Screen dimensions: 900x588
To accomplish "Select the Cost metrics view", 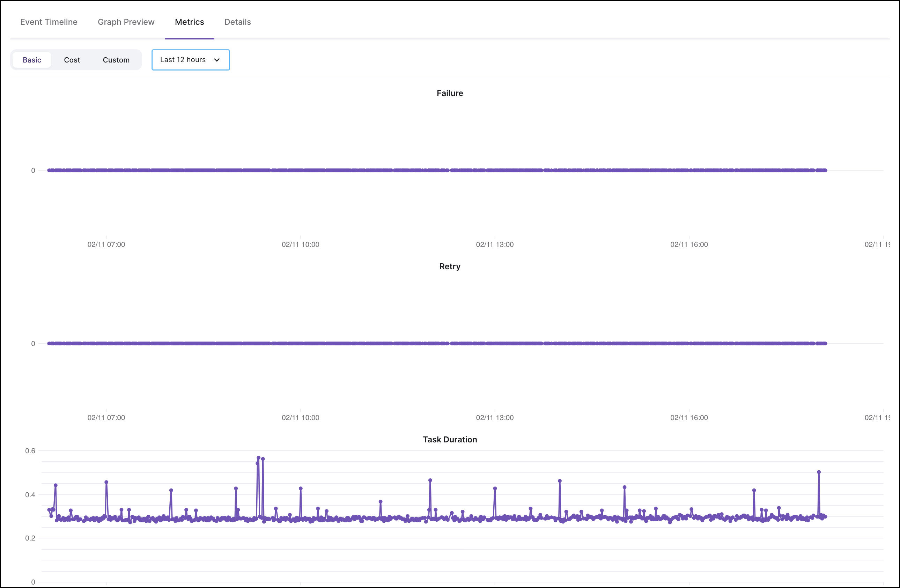I will pos(72,60).
